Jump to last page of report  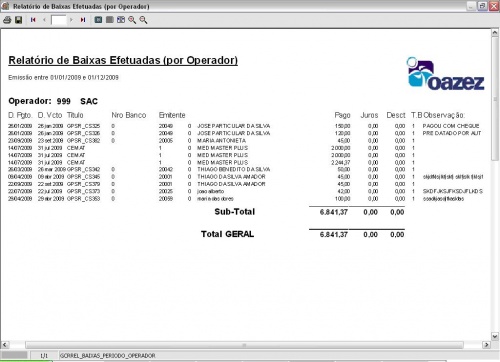(83, 20)
